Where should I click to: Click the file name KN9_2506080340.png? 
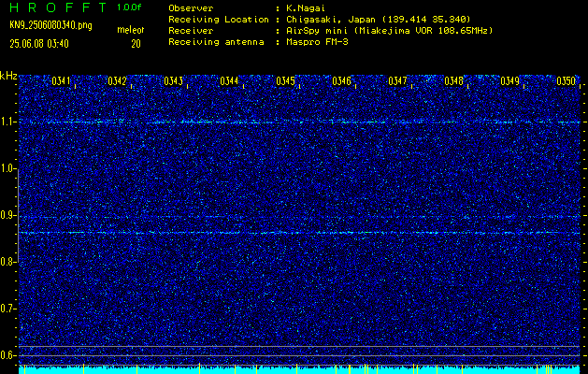[50, 25]
